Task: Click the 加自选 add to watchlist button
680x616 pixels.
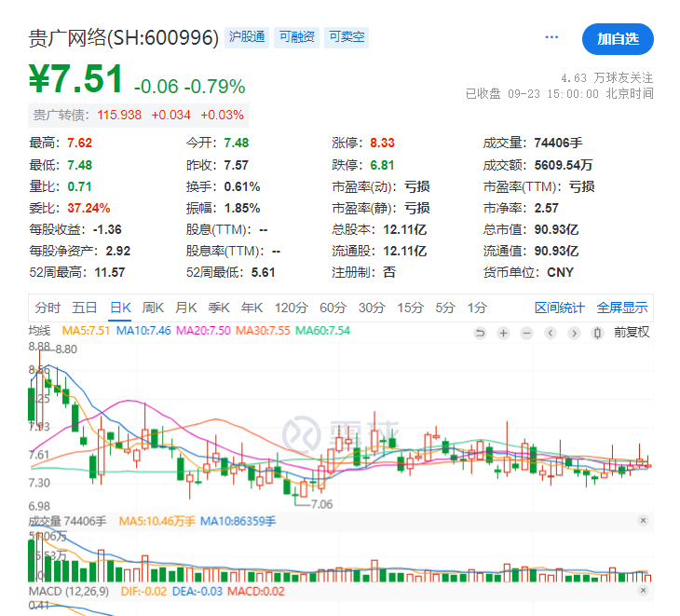Action: (x=618, y=39)
